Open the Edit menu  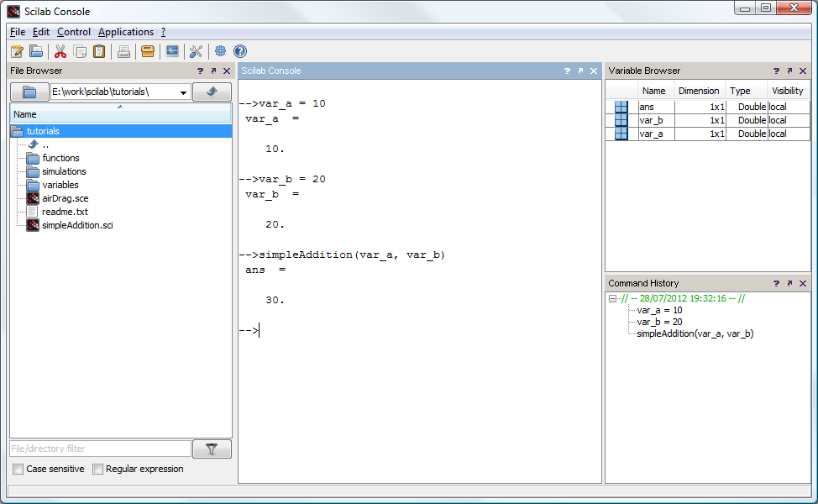click(40, 32)
